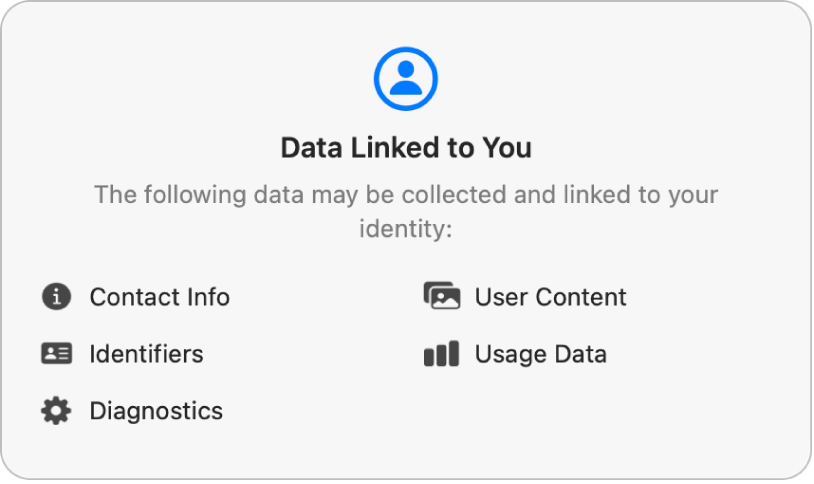Click the User Content photos icon
814x484 pixels.
click(x=441, y=297)
